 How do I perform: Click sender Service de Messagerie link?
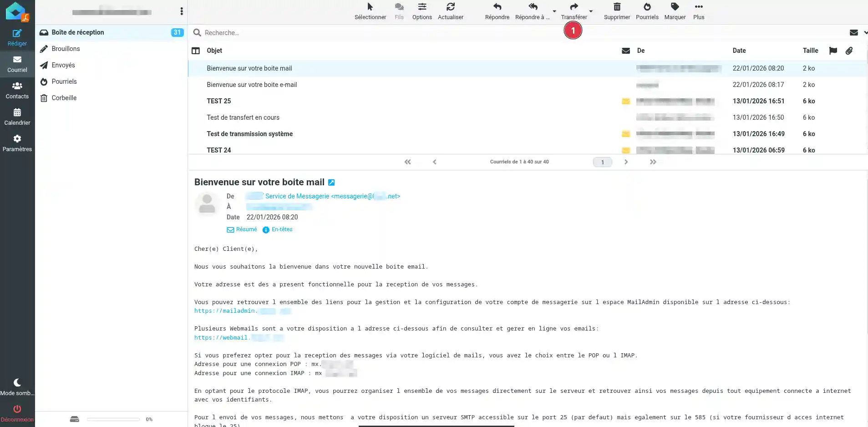(323, 196)
